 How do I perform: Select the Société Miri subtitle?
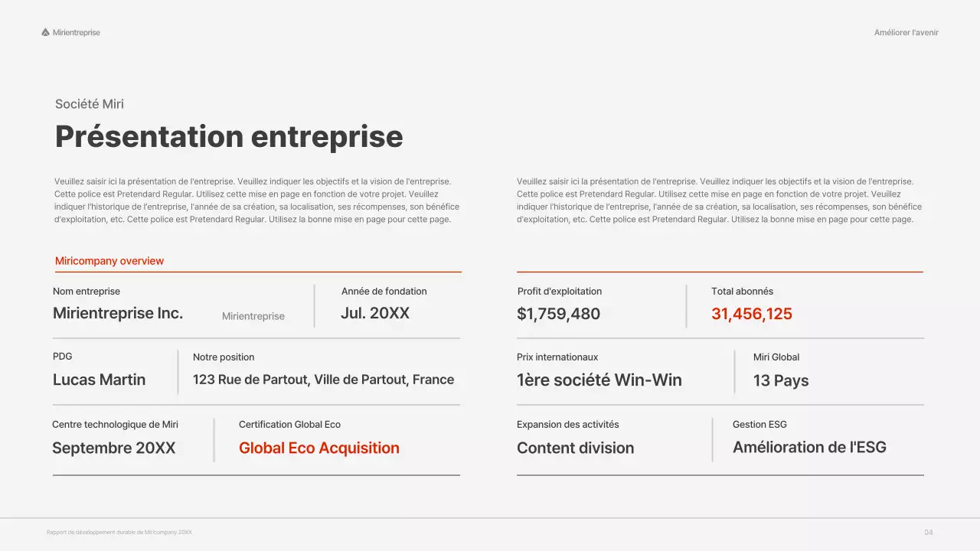click(90, 104)
